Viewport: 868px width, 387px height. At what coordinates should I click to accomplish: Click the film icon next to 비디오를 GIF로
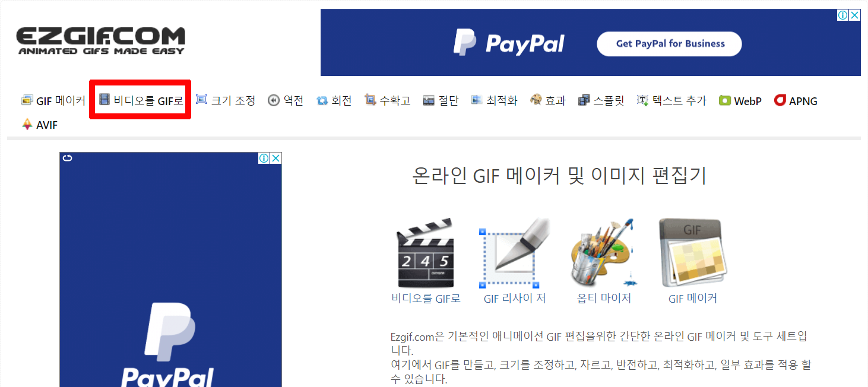click(104, 100)
